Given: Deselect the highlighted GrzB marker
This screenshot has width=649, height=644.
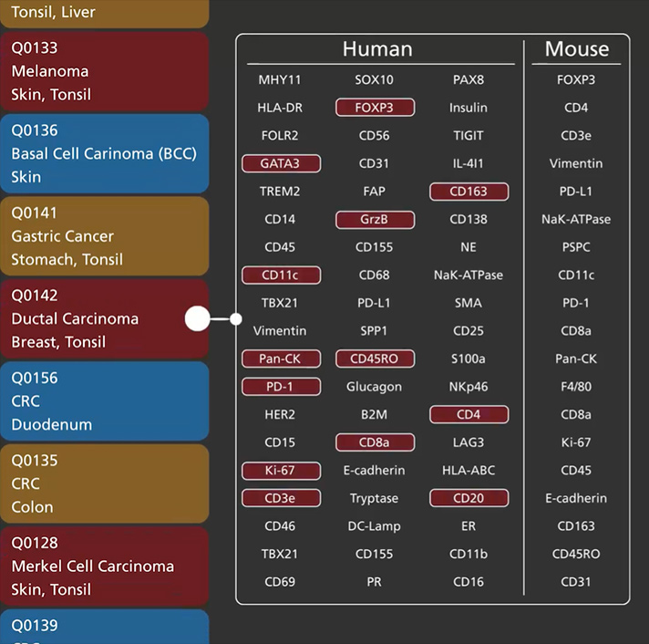Looking at the screenshot, I should click(x=375, y=219).
